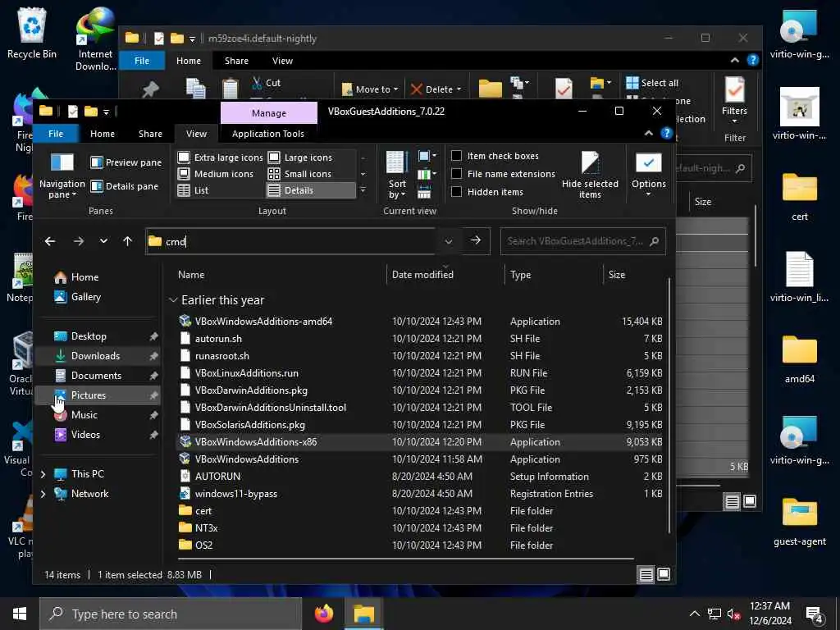The height and width of the screenshot is (630, 840).
Task: Expand This PC in navigation tree
Action: click(43, 474)
